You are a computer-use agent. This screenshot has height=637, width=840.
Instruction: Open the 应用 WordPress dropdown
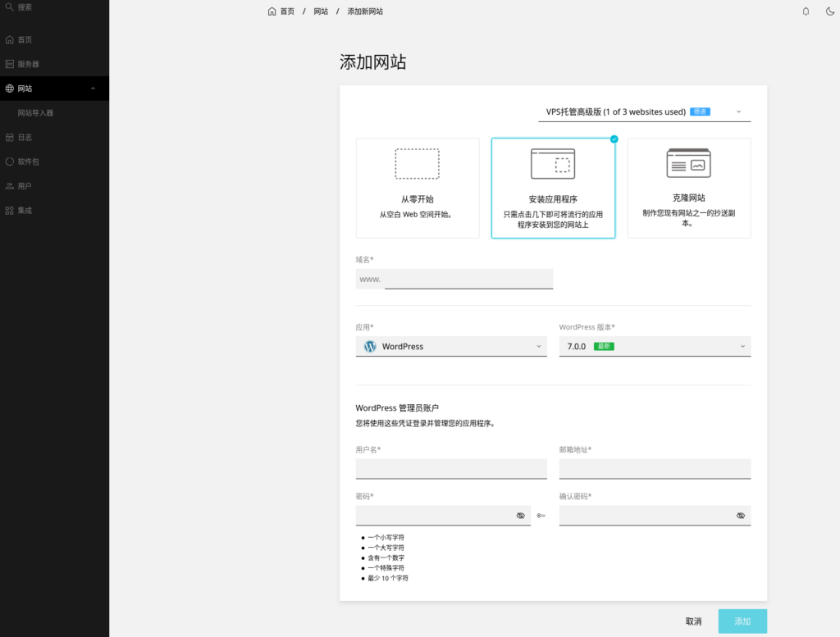451,346
